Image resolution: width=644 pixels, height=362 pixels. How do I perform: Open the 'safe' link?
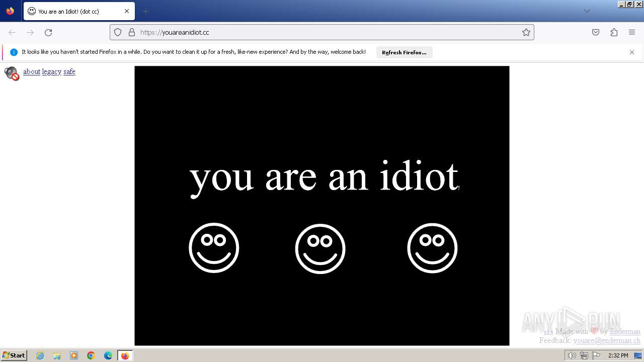(69, 72)
